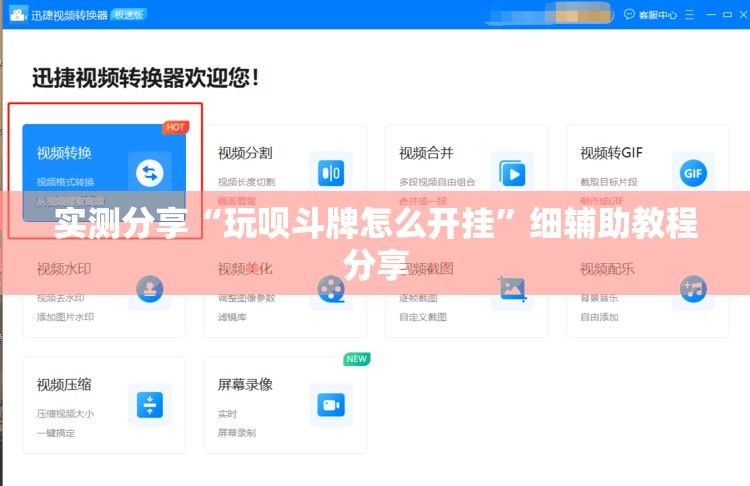The image size is (750, 486).
Task: Click the 自由添加 text
Action: (599, 317)
